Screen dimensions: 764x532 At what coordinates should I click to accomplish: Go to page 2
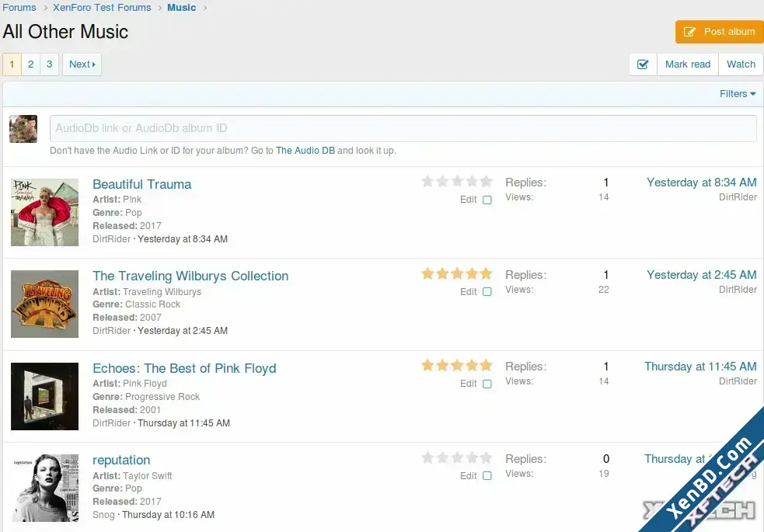click(30, 64)
